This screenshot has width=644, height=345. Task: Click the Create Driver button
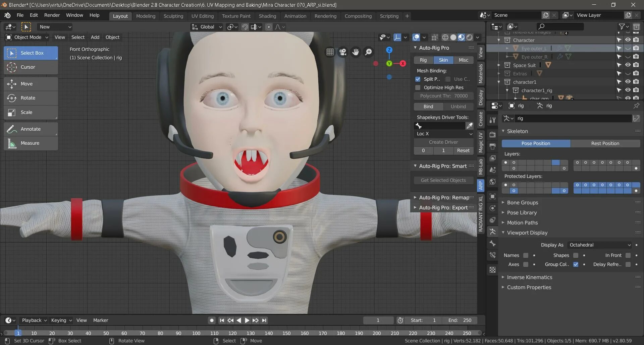pos(443,142)
